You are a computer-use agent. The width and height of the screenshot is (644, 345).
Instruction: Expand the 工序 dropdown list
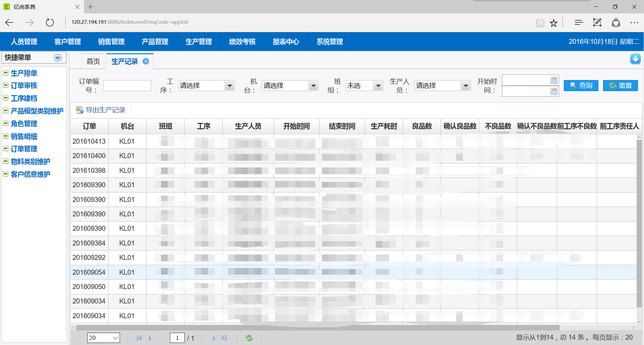pyautogui.click(x=229, y=86)
